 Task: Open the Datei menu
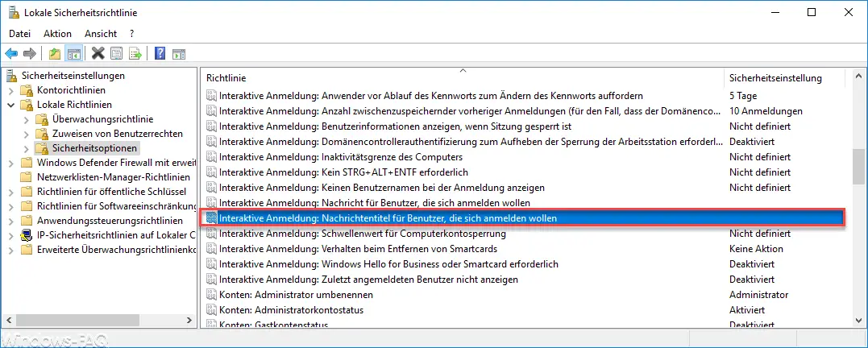[20, 34]
